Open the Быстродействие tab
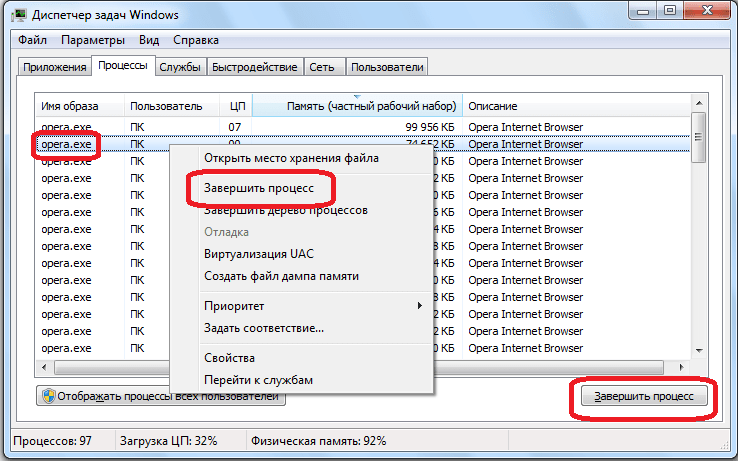 tap(255, 67)
